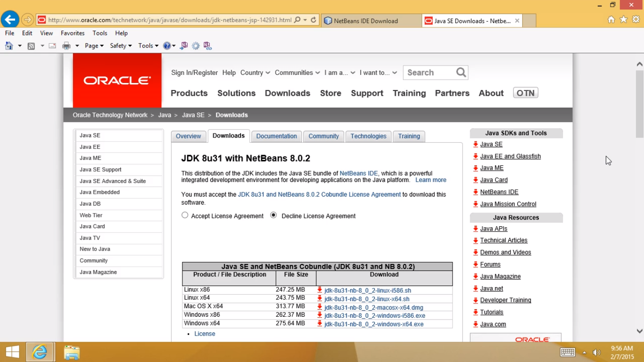Open the File menu
Viewport: 644px width, 362px height.
[x=9, y=33]
